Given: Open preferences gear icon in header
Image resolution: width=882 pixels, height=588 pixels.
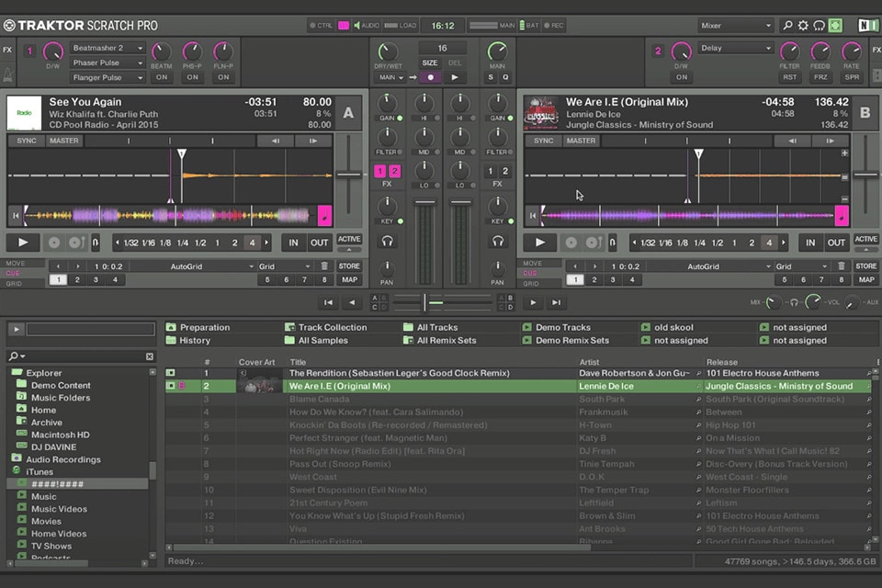Looking at the screenshot, I should [x=803, y=26].
